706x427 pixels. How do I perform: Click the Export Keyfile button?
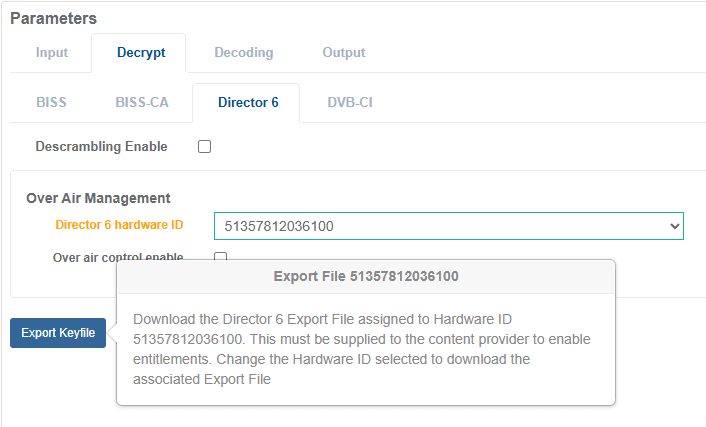click(58, 333)
